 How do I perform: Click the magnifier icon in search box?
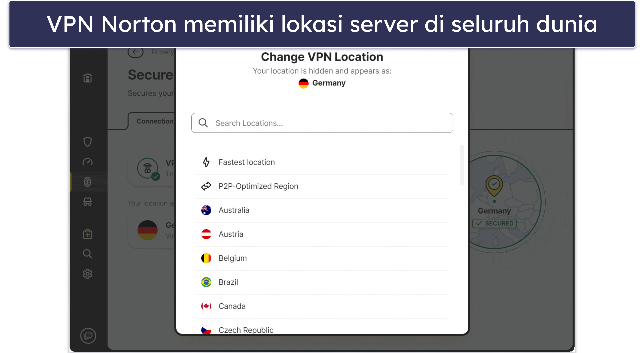click(x=203, y=123)
